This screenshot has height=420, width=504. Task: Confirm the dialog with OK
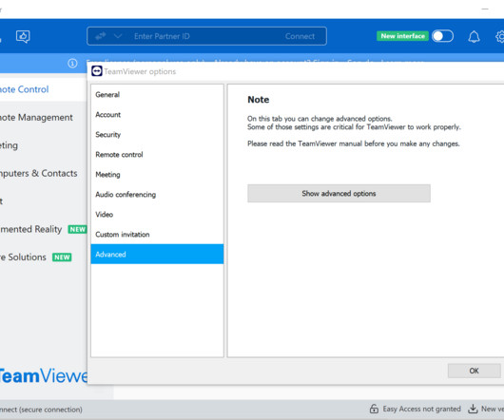pyautogui.click(x=475, y=371)
